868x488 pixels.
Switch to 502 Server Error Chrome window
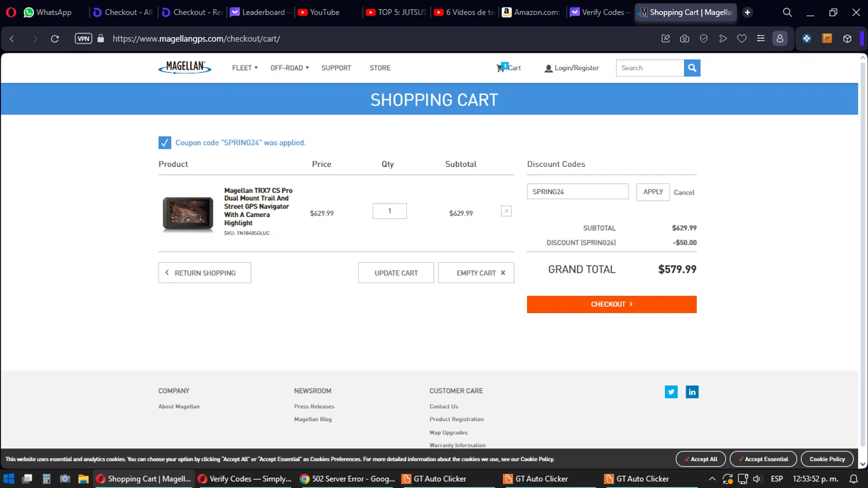pos(347,479)
